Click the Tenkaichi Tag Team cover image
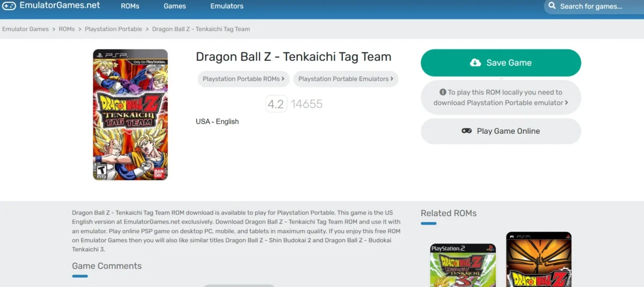 click(130, 114)
